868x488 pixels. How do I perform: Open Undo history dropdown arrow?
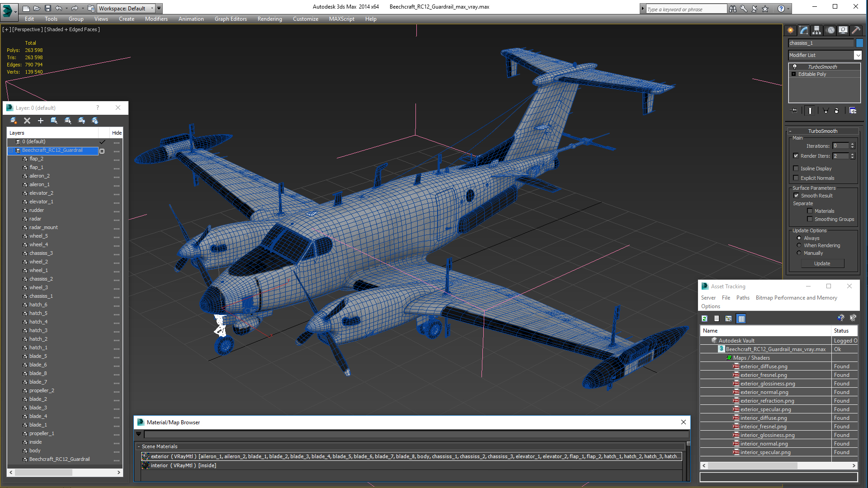point(66,8)
